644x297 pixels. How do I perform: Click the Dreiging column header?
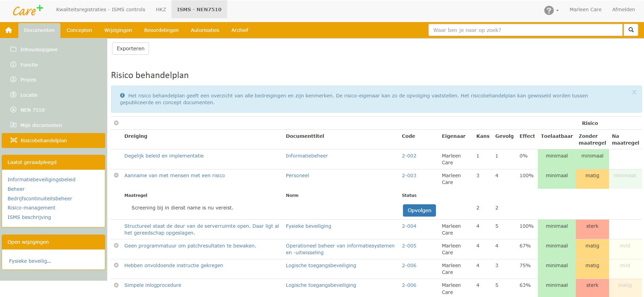point(136,136)
